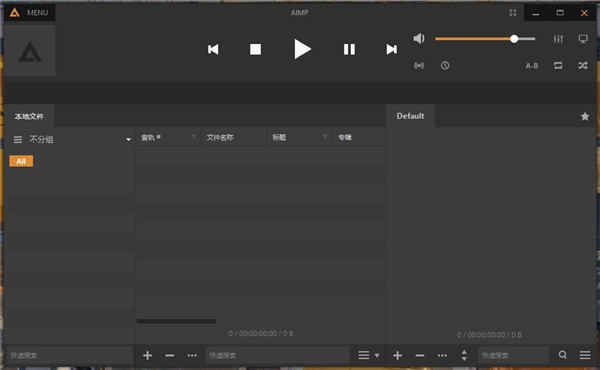
Task: Toggle repeat playback mode
Action: (x=558, y=66)
